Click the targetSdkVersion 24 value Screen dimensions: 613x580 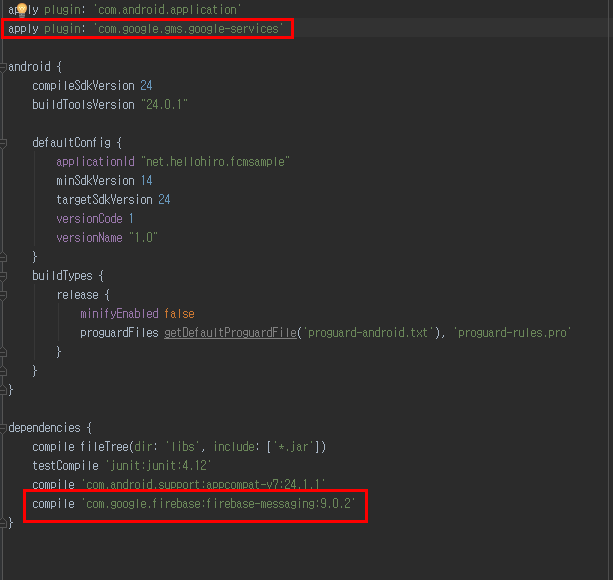[164, 200]
